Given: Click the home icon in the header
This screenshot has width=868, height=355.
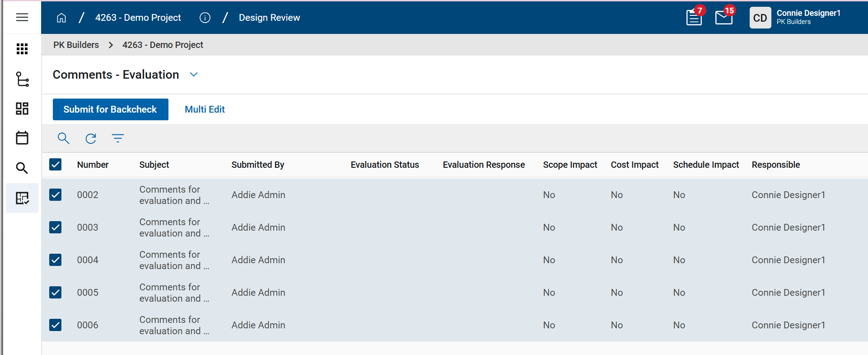Looking at the screenshot, I should point(61,18).
